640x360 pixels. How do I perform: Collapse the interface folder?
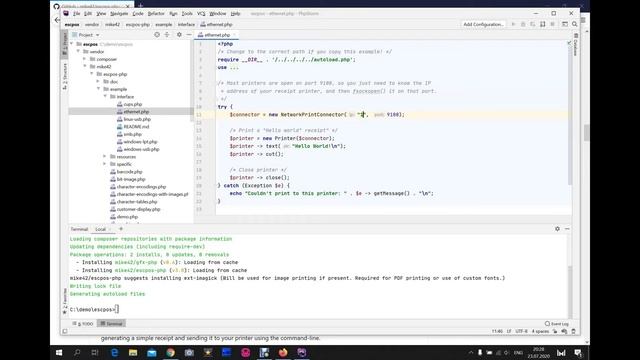(105, 97)
